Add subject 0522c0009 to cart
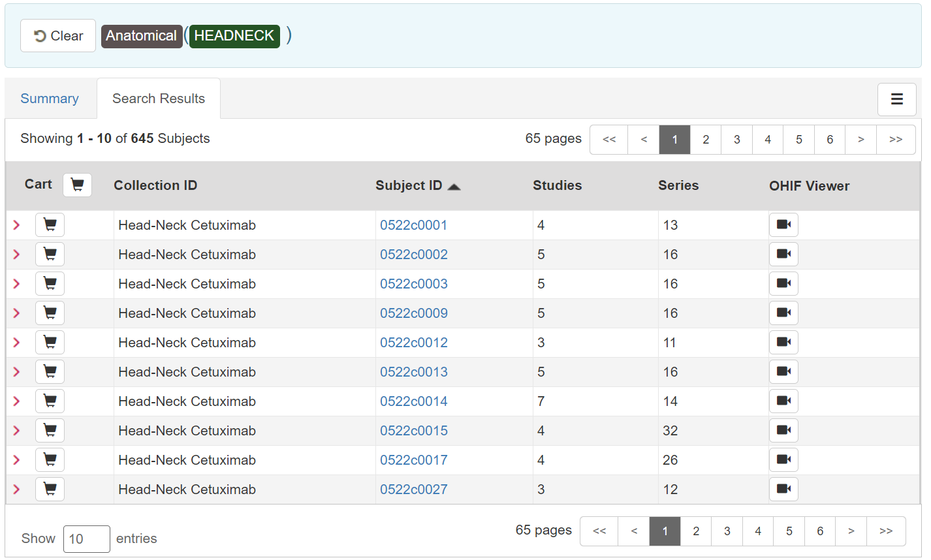 tap(50, 313)
